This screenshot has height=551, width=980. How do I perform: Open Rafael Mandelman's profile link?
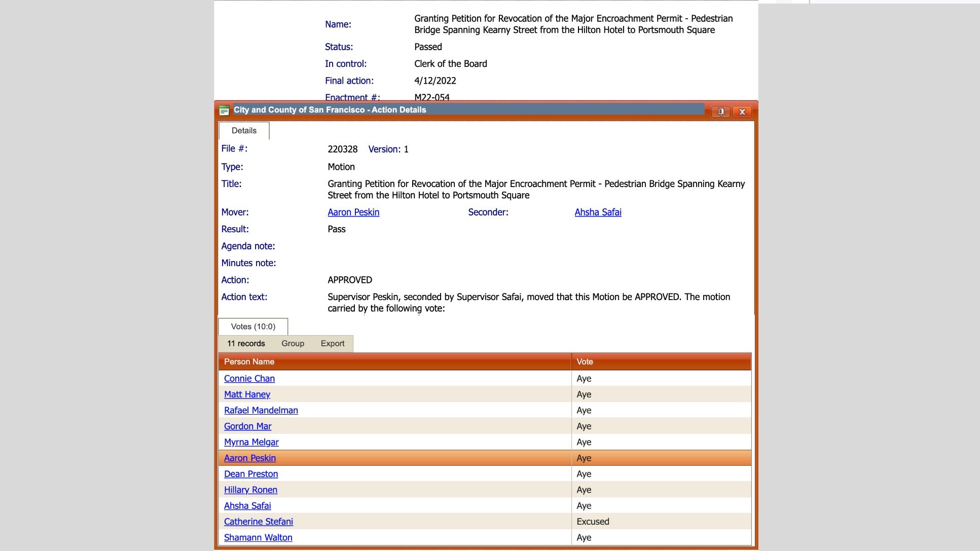tap(261, 410)
